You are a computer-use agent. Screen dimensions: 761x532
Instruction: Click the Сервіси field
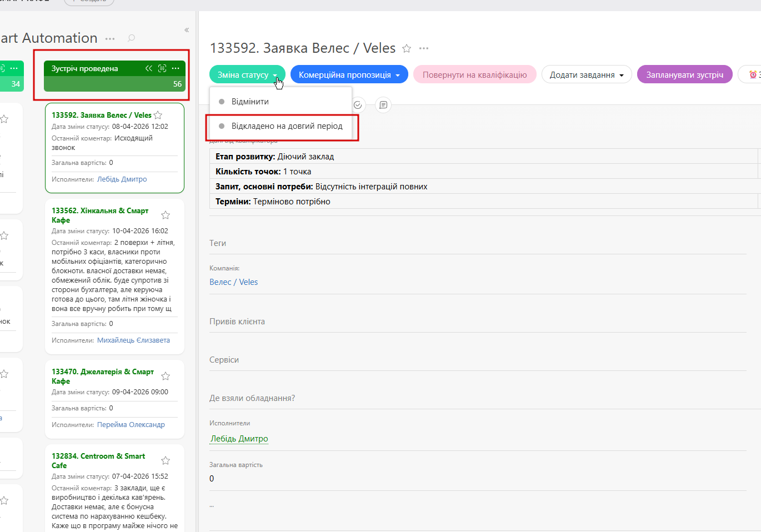(x=478, y=360)
